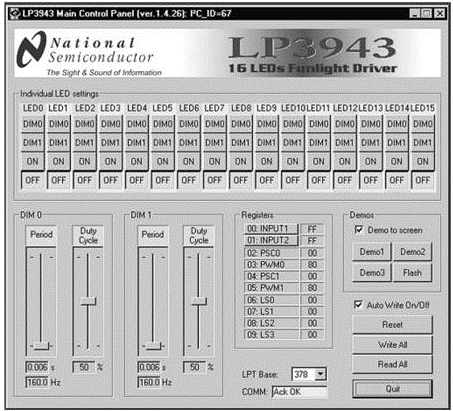Click the LPT Base value 378
The height and width of the screenshot is (411, 453).
[x=301, y=374]
